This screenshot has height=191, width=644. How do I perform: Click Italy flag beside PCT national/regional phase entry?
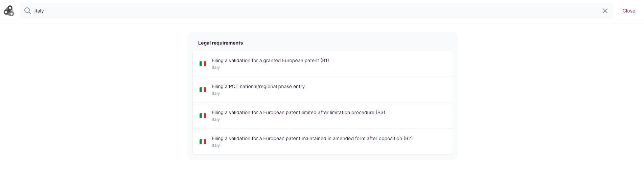pos(203,90)
